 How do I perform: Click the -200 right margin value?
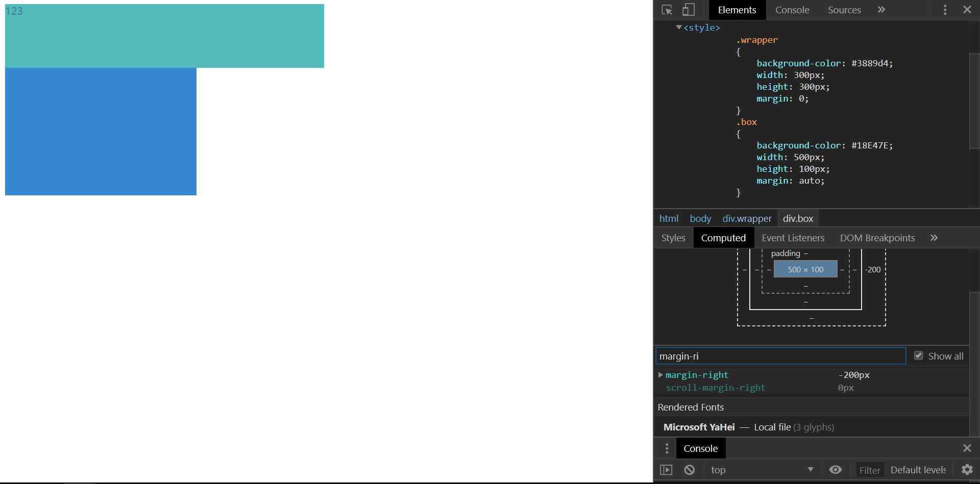point(873,269)
